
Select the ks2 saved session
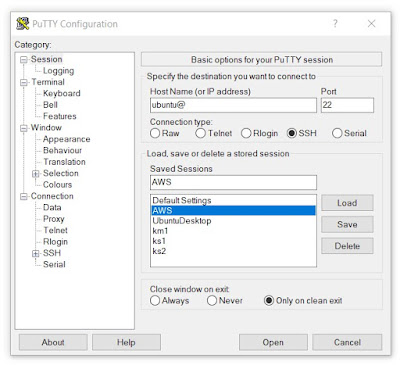pyautogui.click(x=233, y=251)
